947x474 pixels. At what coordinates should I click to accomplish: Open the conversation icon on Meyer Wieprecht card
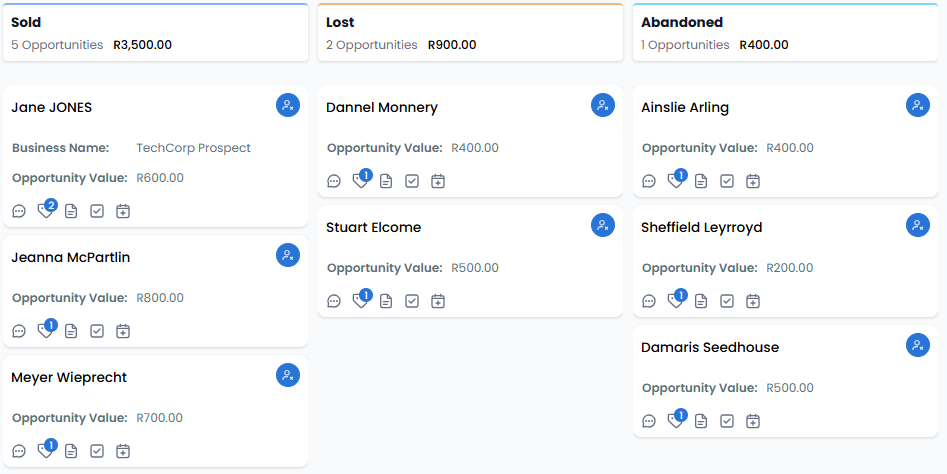pos(19,451)
